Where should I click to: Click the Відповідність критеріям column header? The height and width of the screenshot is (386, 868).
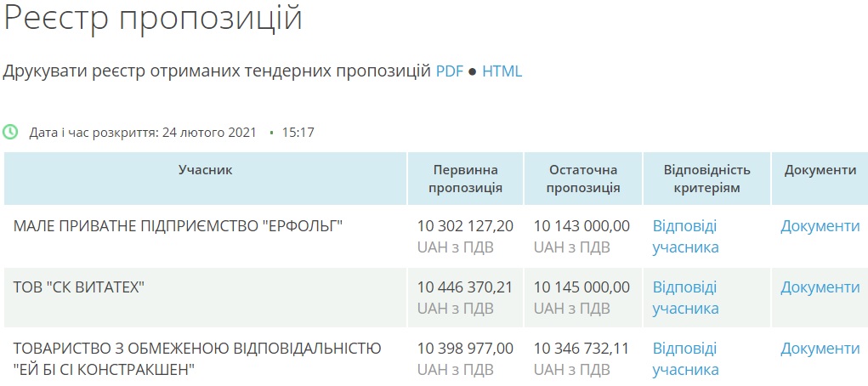pyautogui.click(x=706, y=179)
